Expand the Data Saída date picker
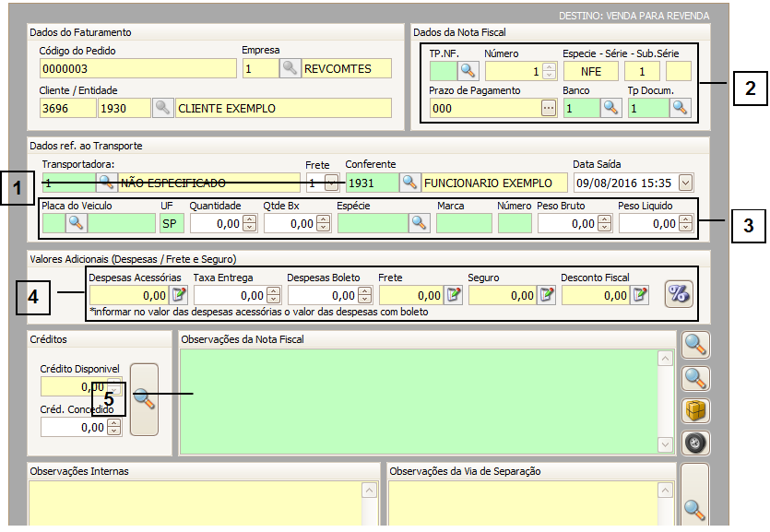The image size is (770, 532). coord(684,183)
